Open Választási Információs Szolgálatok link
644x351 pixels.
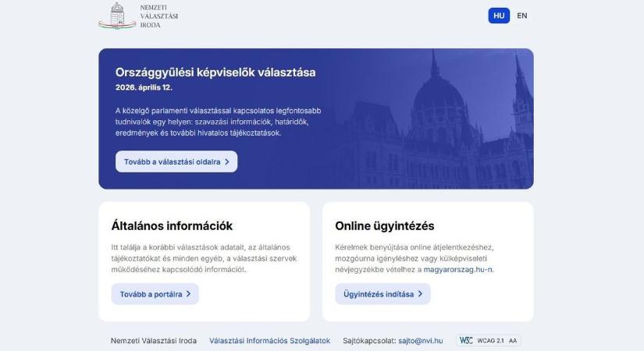269,341
